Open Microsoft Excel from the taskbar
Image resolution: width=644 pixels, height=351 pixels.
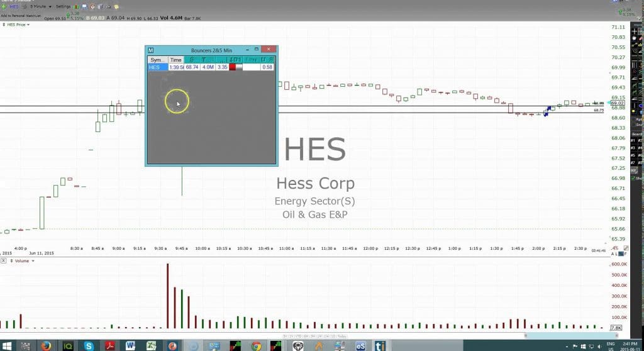coord(151,346)
